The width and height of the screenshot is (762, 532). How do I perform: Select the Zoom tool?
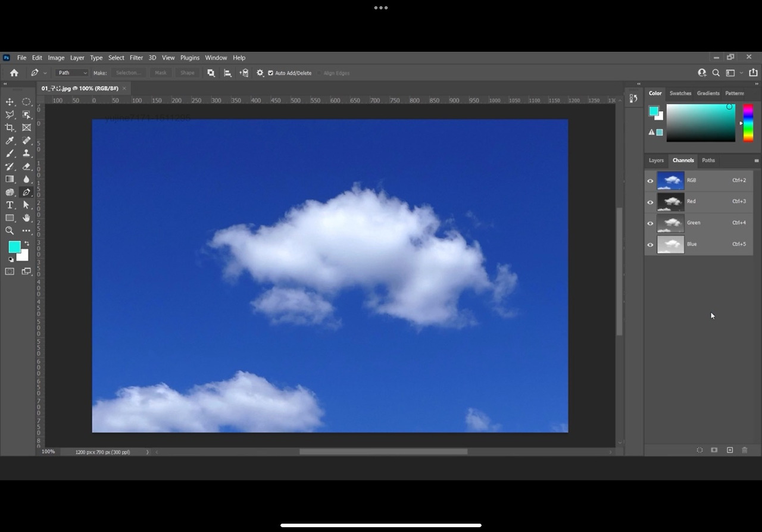click(x=10, y=230)
